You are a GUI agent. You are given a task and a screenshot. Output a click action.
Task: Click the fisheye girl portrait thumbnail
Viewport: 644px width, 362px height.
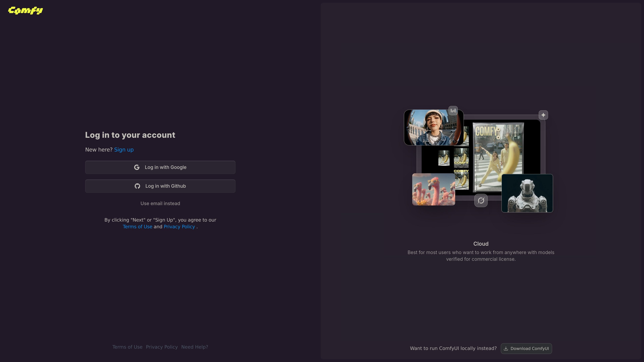tap(434, 127)
